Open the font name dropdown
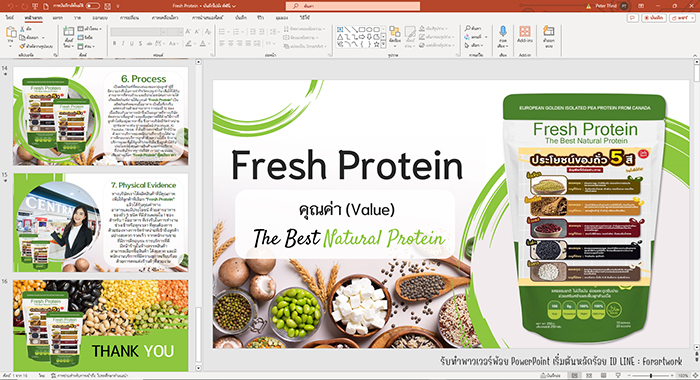The image size is (700, 380). 163,32
